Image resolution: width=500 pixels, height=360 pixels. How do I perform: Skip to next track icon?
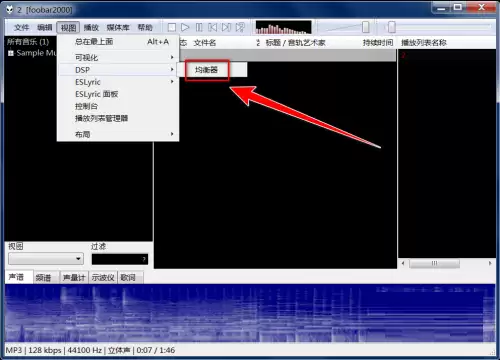(226, 27)
